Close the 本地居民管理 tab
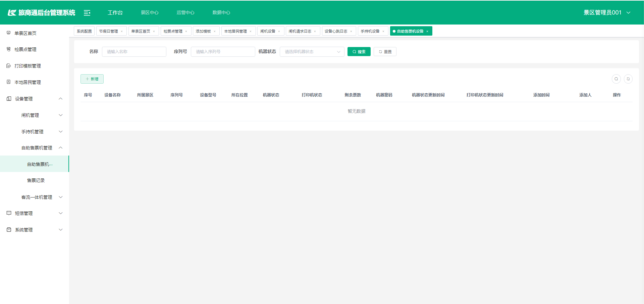Screen dimensions: 644x304 tap(251, 31)
